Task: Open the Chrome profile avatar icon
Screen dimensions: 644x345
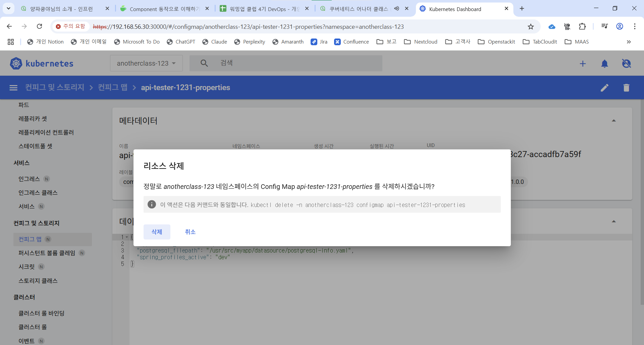Action: click(x=620, y=26)
